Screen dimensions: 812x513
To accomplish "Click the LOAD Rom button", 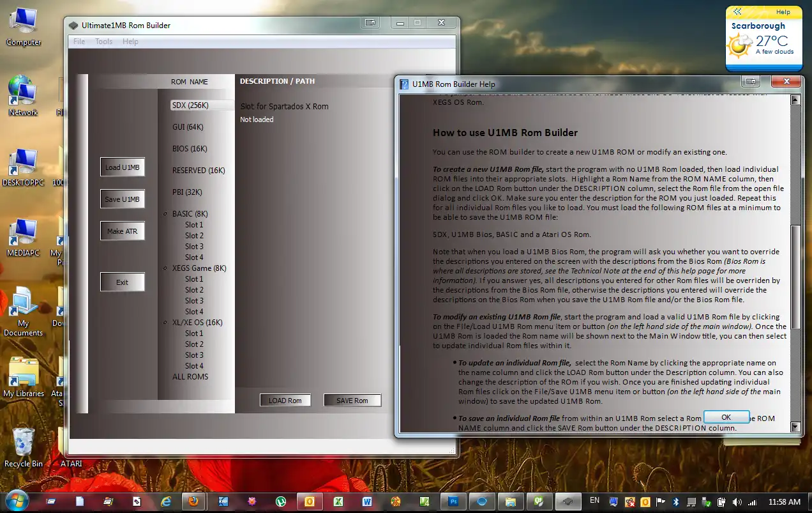I will [x=285, y=401].
